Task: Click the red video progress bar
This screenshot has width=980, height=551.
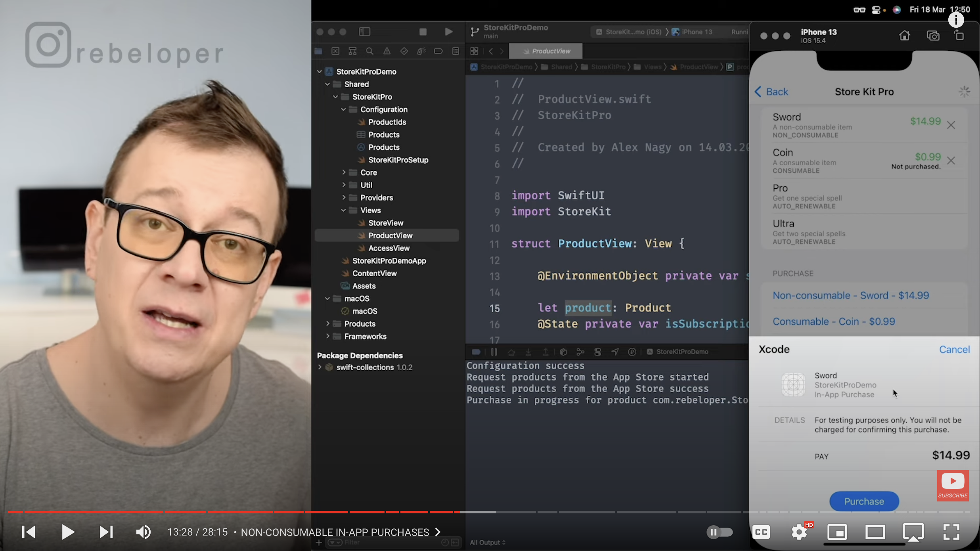Action: [238, 512]
